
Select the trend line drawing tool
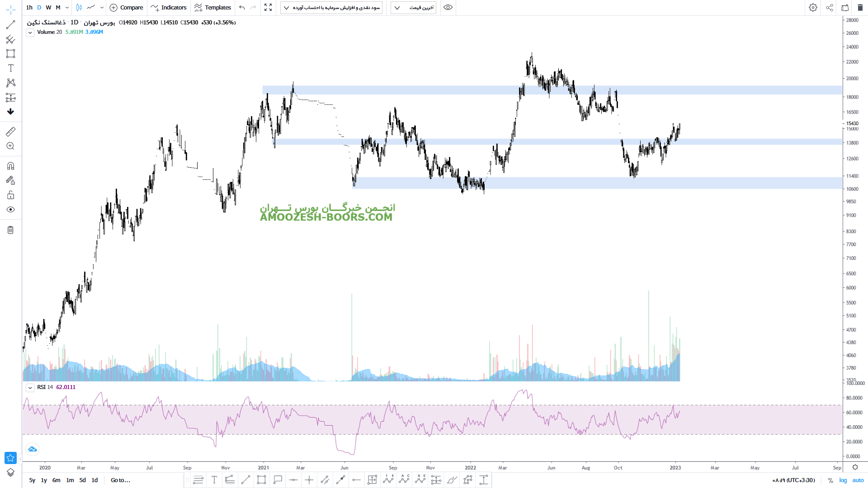point(10,25)
